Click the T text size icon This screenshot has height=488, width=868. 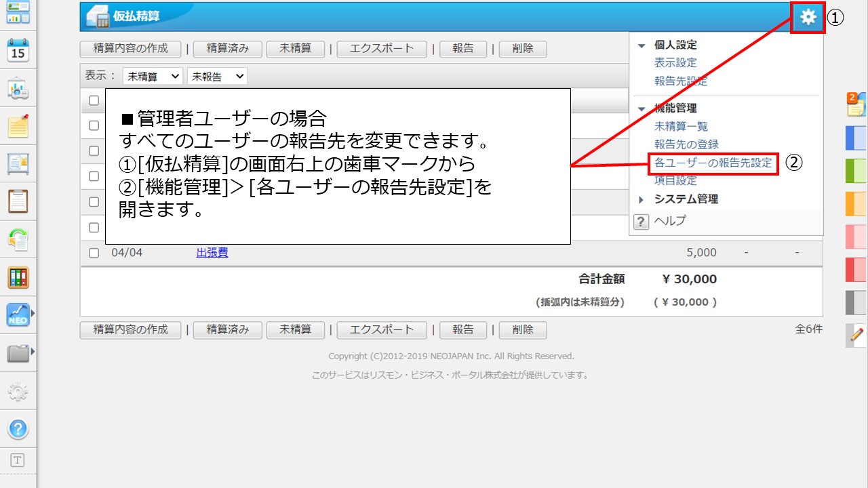[18, 460]
